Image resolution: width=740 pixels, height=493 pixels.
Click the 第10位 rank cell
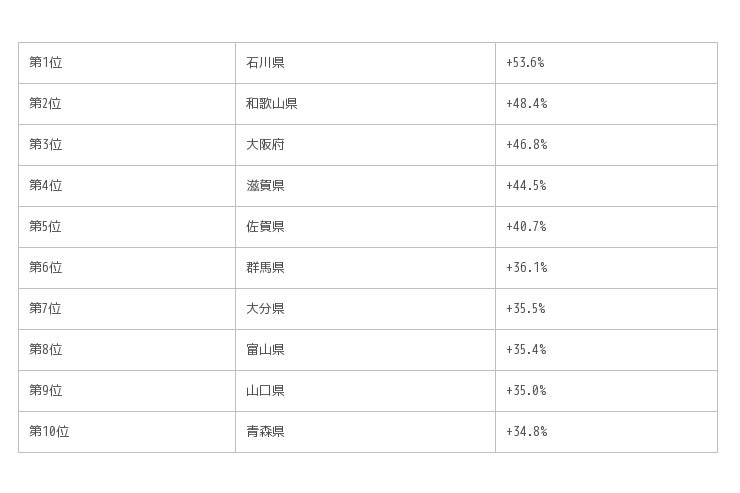(x=50, y=432)
